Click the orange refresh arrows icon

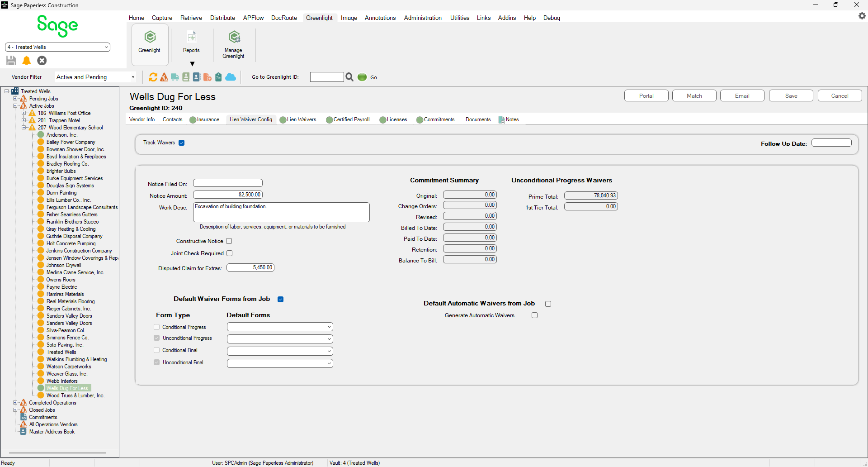pyautogui.click(x=153, y=77)
